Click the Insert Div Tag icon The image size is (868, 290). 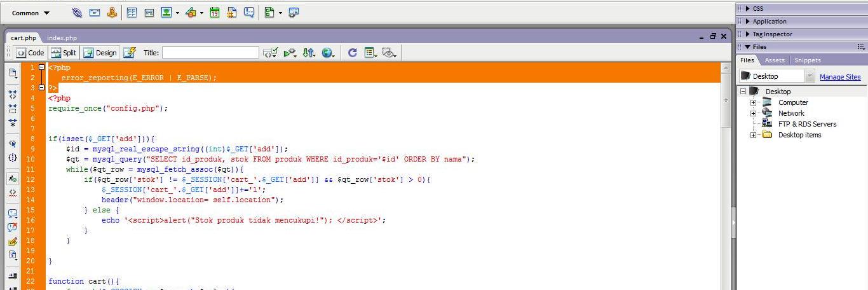pyautogui.click(x=149, y=13)
